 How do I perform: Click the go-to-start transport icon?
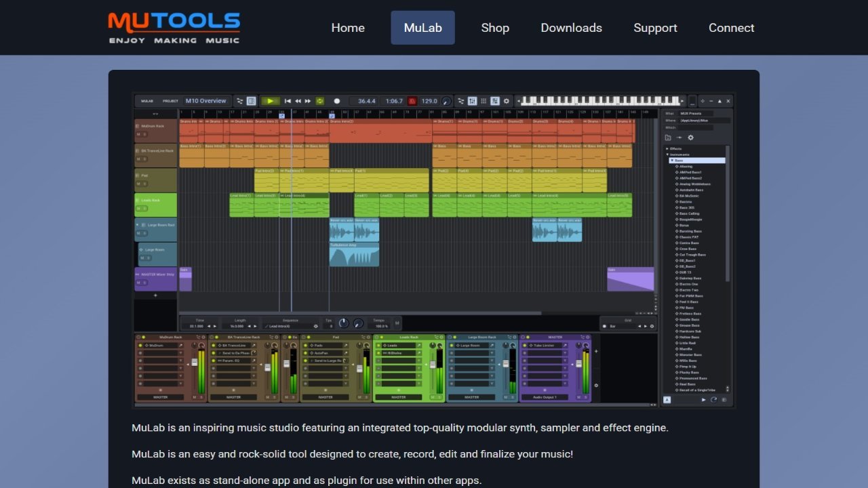tap(288, 101)
